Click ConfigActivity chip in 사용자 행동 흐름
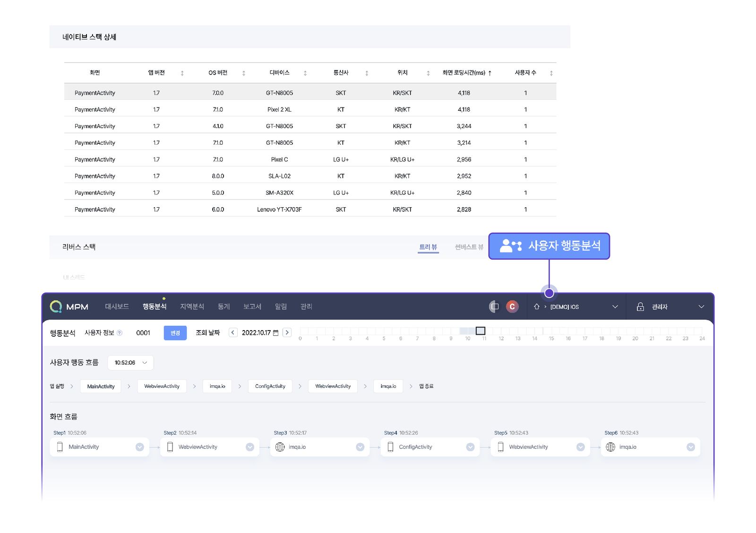This screenshot has width=756, height=533. pyautogui.click(x=270, y=386)
